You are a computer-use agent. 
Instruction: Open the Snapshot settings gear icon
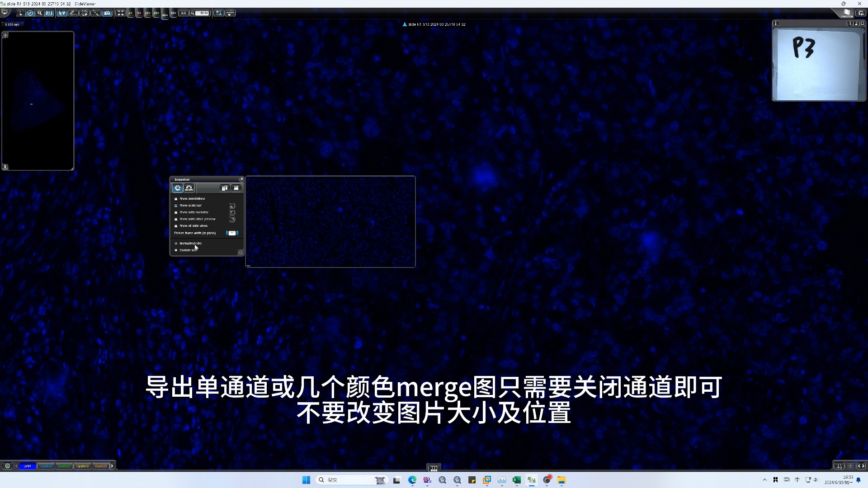click(240, 252)
